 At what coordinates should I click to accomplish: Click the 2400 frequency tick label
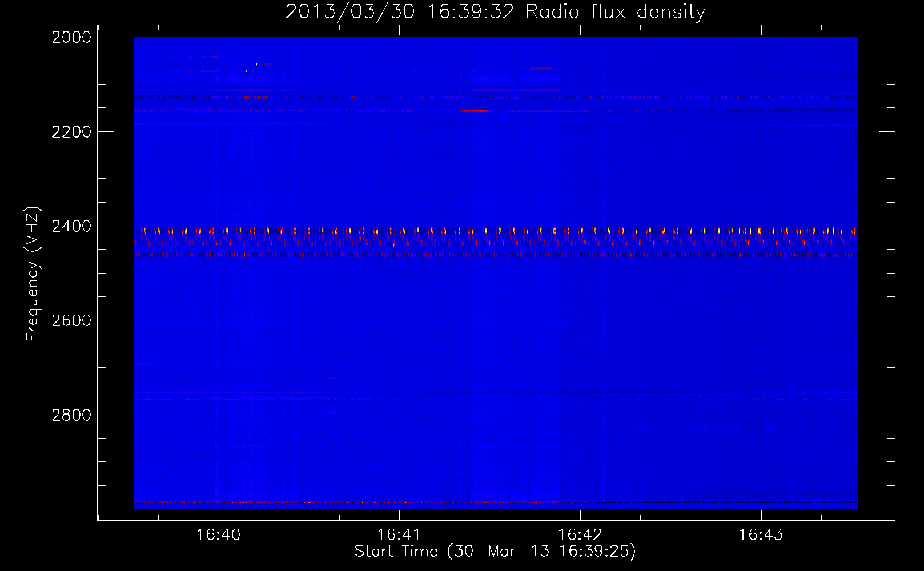tap(71, 226)
